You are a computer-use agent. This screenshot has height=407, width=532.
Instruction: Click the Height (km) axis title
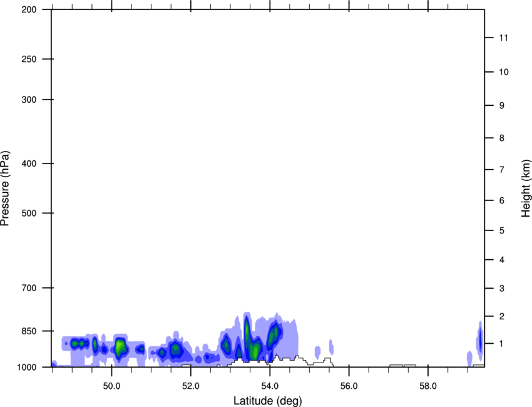[526, 188]
